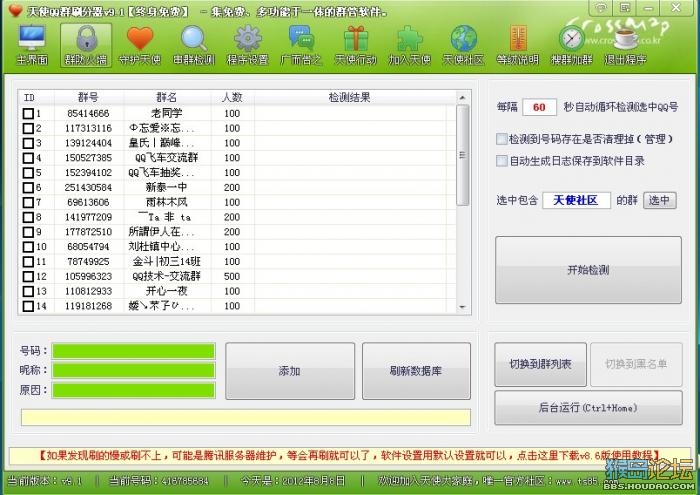This screenshot has height=495, width=700.
Task: Click the 天使社区 keyword input field
Action: [x=576, y=200]
